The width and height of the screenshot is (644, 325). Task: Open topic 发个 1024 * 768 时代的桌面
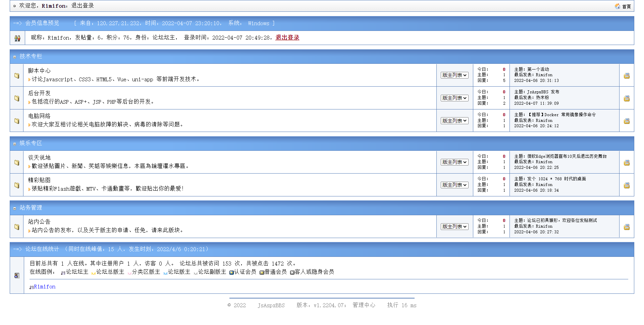556,179
